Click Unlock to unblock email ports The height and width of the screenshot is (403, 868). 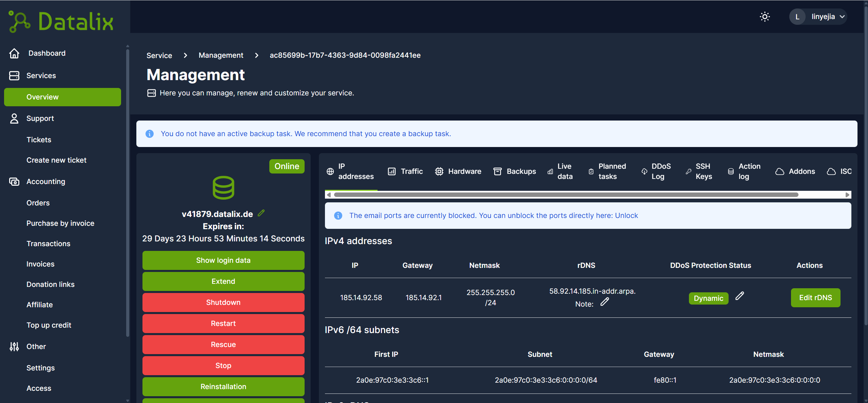(626, 216)
